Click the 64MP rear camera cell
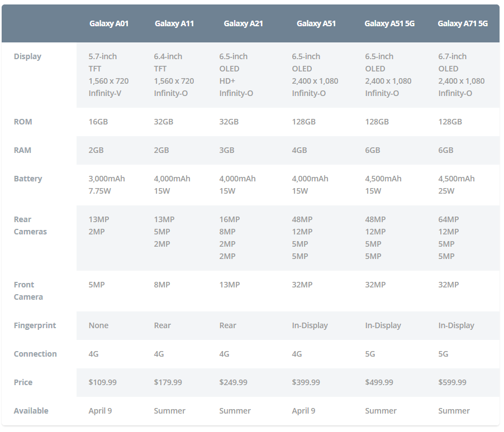This screenshot has height=432, width=504. click(x=448, y=220)
